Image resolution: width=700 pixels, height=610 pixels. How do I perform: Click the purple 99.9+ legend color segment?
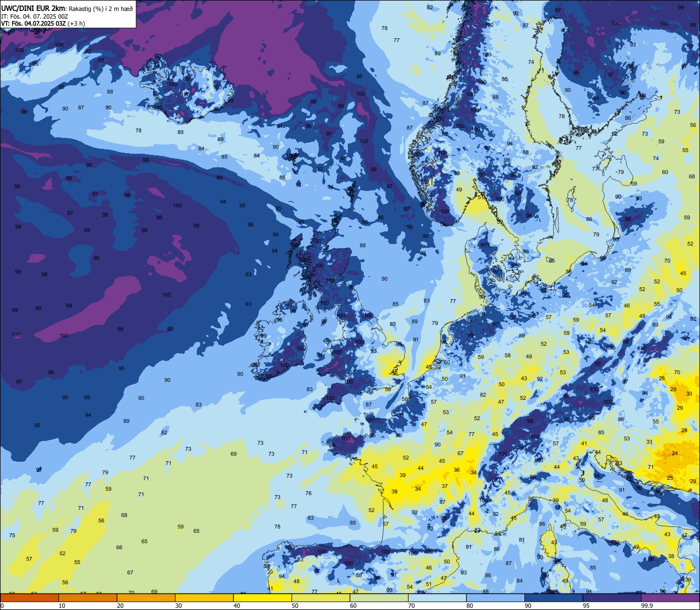pos(670,597)
